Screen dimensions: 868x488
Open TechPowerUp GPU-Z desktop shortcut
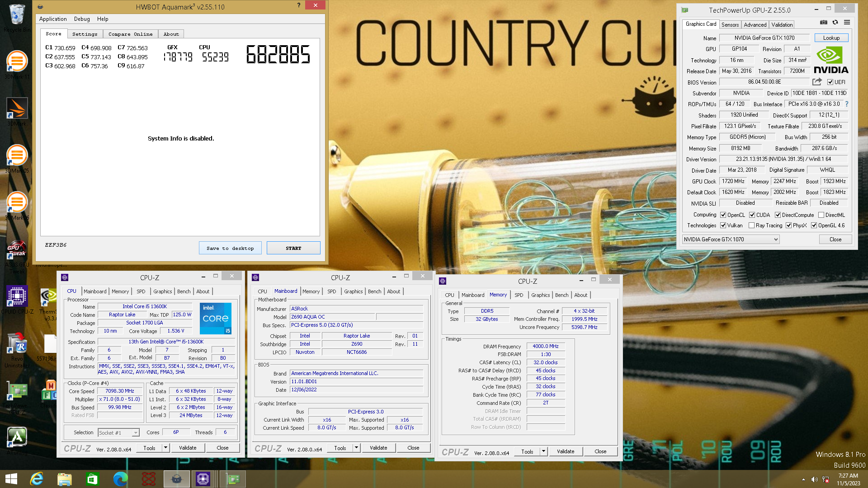17,398
